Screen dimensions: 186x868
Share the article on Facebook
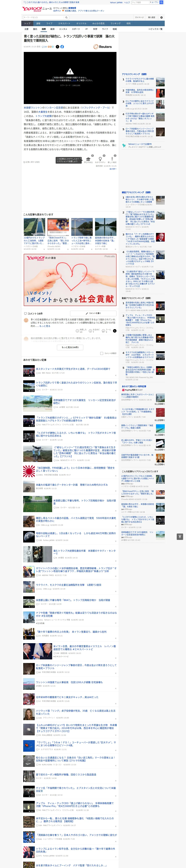[62, 47]
